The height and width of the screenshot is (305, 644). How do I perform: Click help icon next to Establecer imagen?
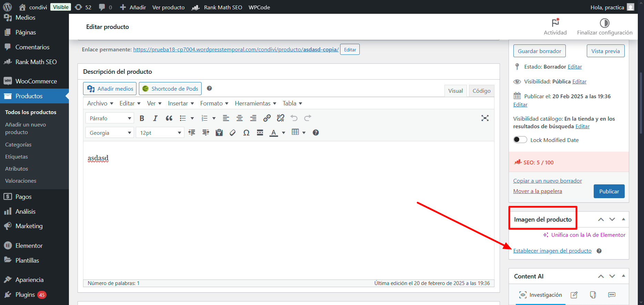[x=599, y=251]
